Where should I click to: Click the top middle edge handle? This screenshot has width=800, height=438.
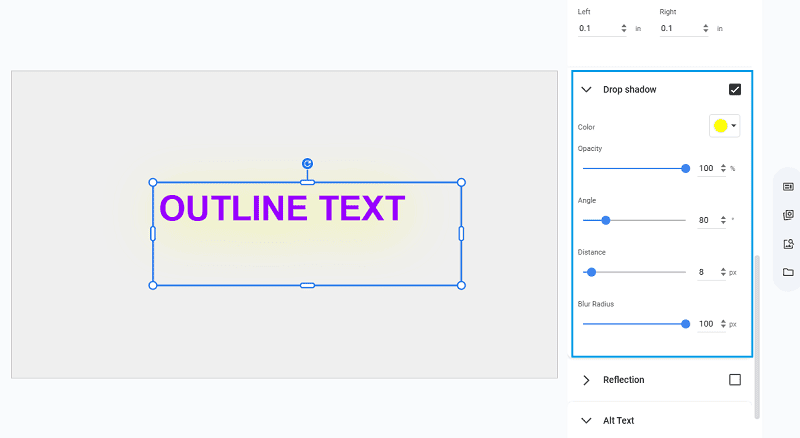(x=307, y=182)
